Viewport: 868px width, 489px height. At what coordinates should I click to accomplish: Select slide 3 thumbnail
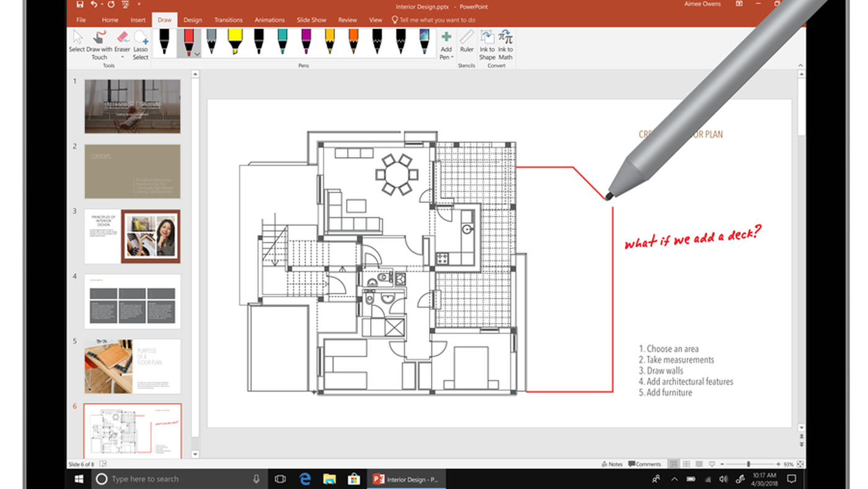[x=132, y=236]
